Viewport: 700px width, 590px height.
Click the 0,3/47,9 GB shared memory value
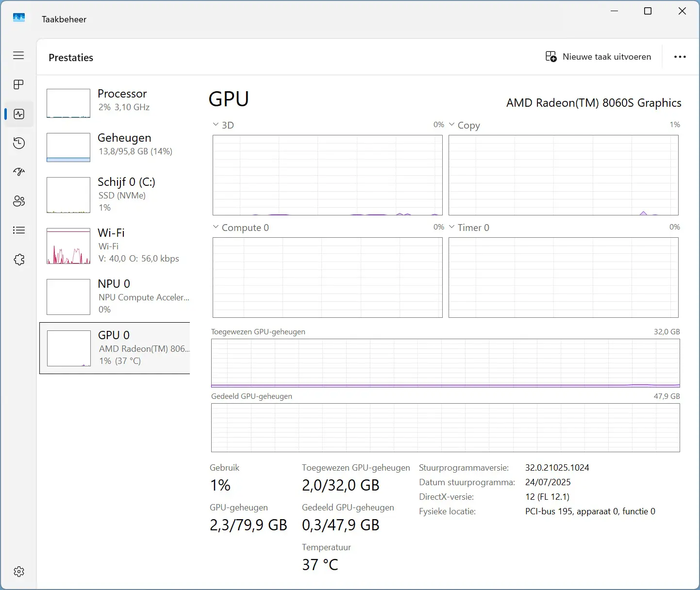point(341,525)
